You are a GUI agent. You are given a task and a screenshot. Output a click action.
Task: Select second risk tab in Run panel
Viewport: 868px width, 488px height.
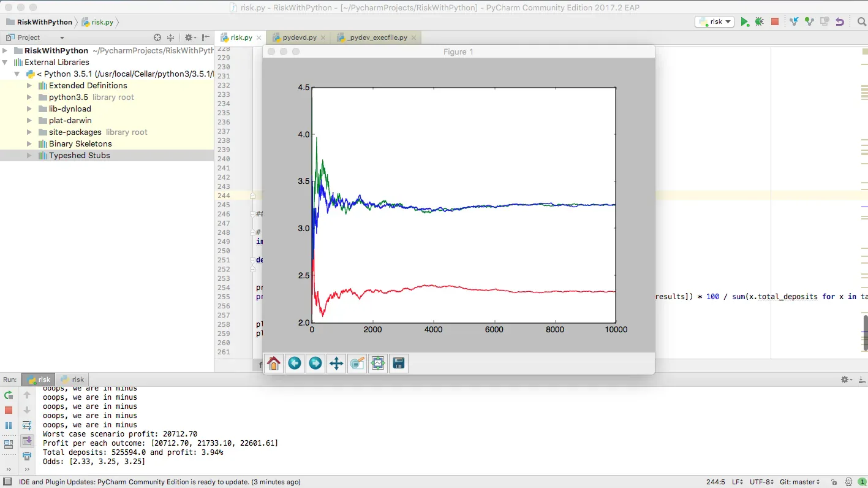point(72,379)
